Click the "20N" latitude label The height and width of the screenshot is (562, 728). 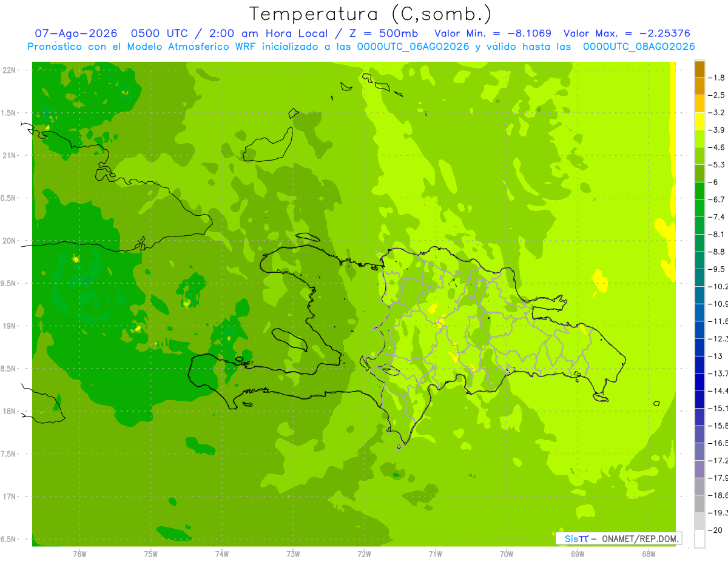pos(8,241)
